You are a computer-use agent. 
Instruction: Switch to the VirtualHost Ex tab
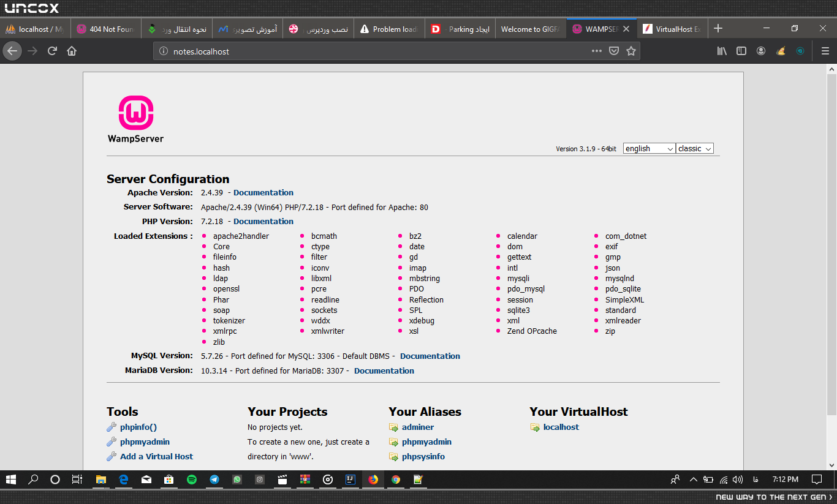tap(672, 29)
